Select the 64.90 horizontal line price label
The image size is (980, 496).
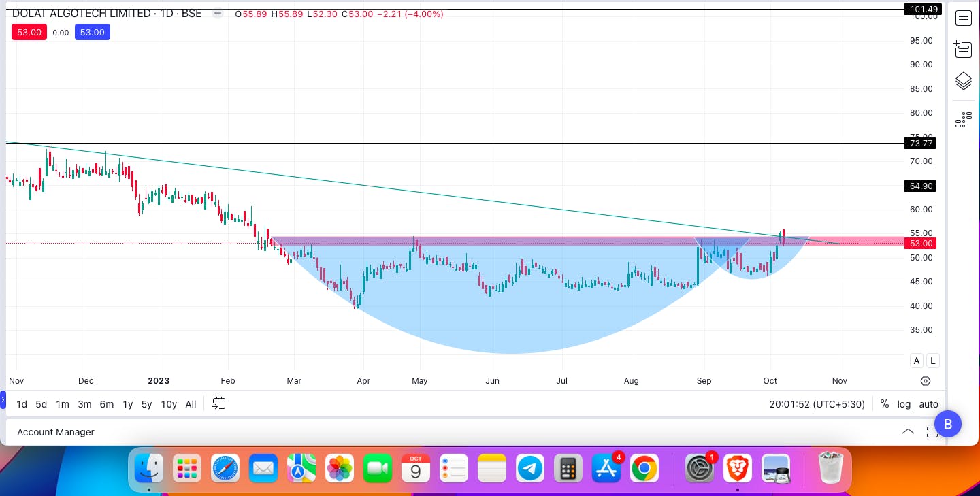click(x=921, y=186)
